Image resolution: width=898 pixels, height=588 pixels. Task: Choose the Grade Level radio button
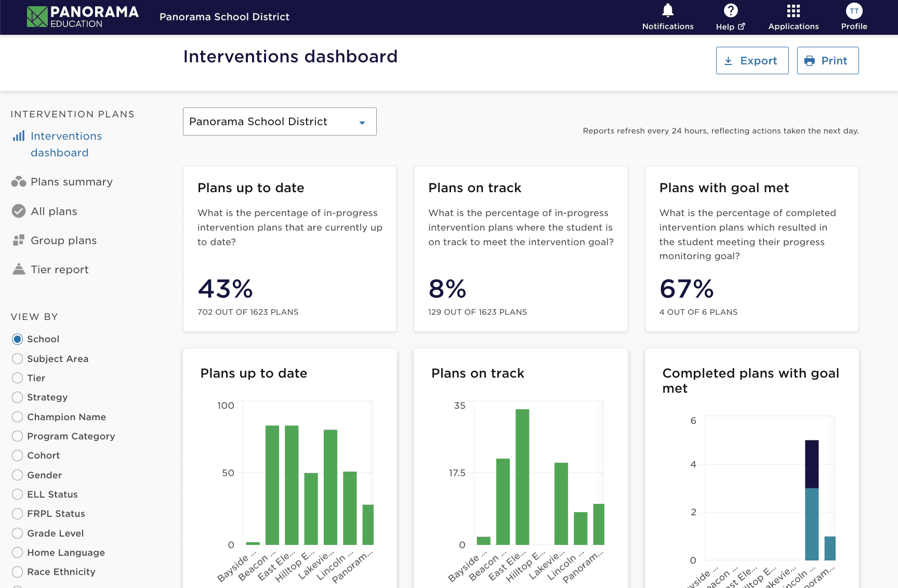point(17,533)
